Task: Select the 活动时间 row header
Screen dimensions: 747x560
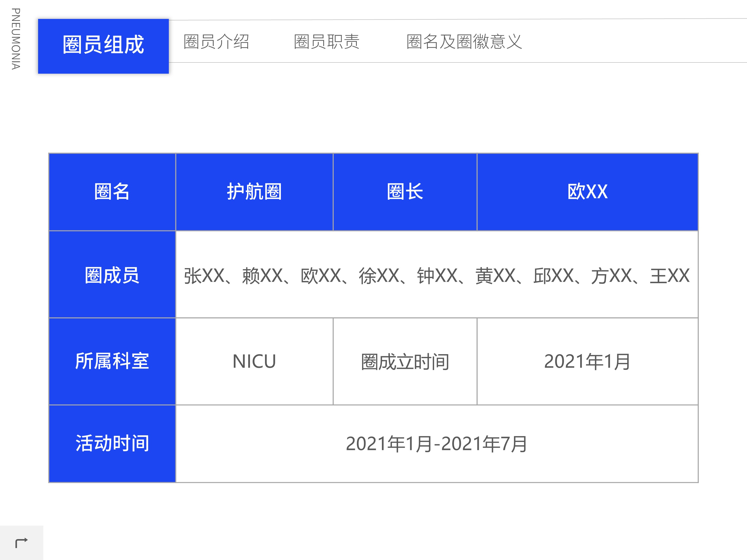Action: tap(112, 444)
